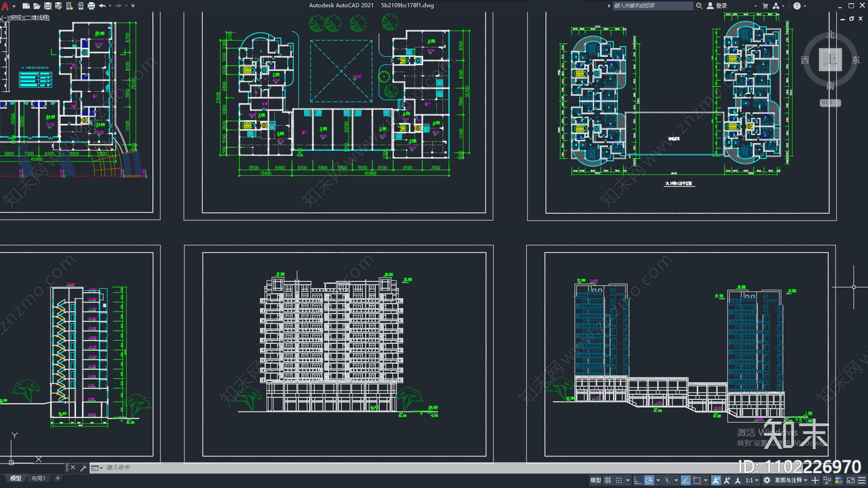Save to Web & Mobile icon
Screen dimensions: 868x488
tap(80, 5)
